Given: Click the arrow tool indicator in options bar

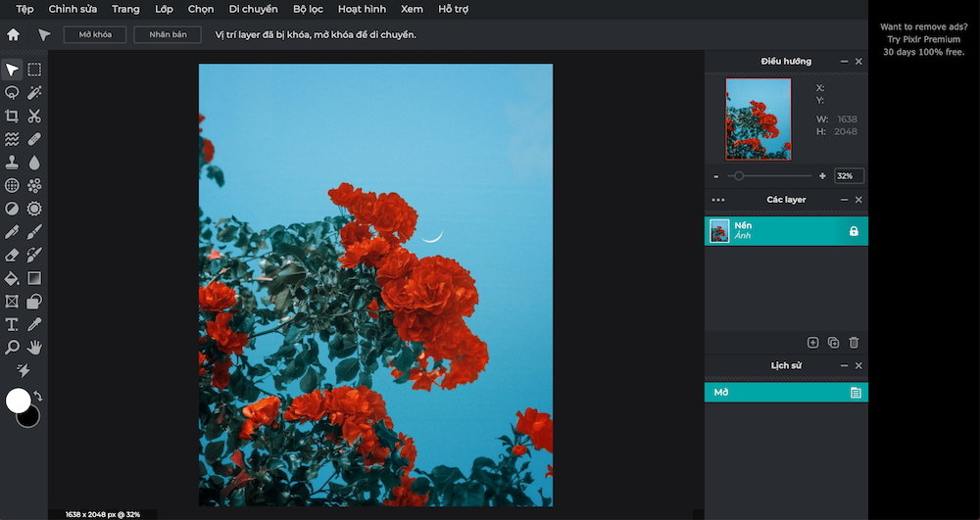Looking at the screenshot, I should coord(44,35).
